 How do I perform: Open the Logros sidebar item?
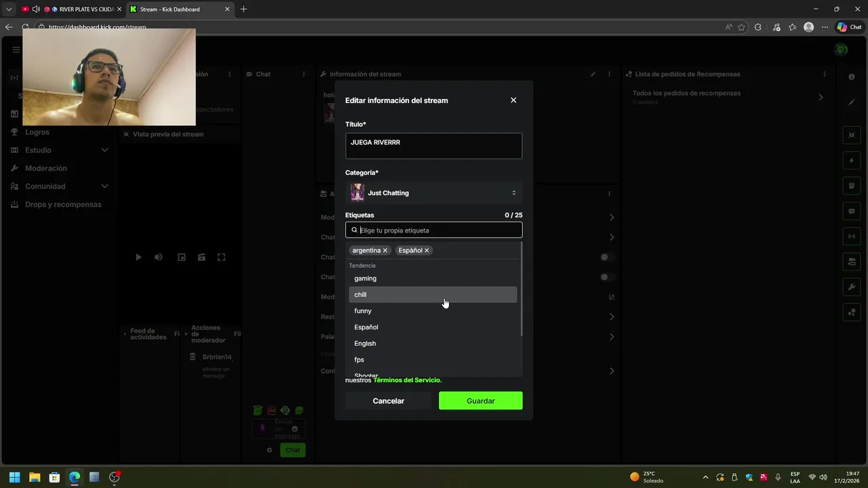pos(37,132)
